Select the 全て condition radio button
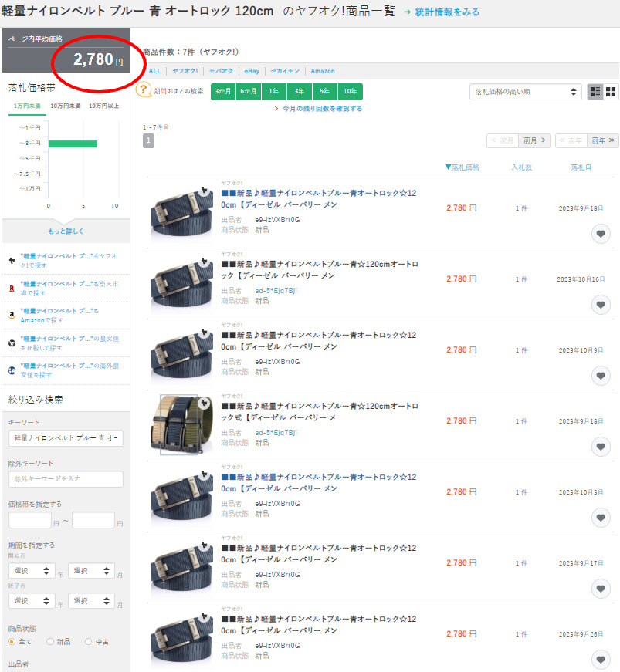 12,641
